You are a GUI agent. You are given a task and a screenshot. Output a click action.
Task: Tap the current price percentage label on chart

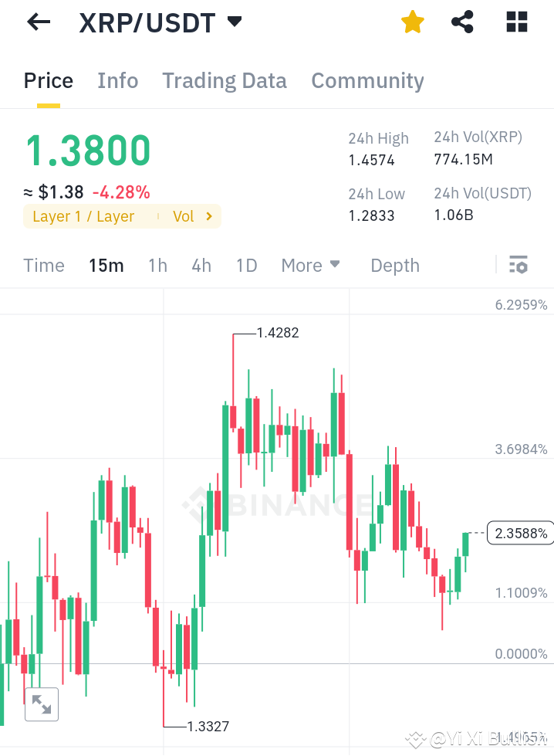point(520,533)
